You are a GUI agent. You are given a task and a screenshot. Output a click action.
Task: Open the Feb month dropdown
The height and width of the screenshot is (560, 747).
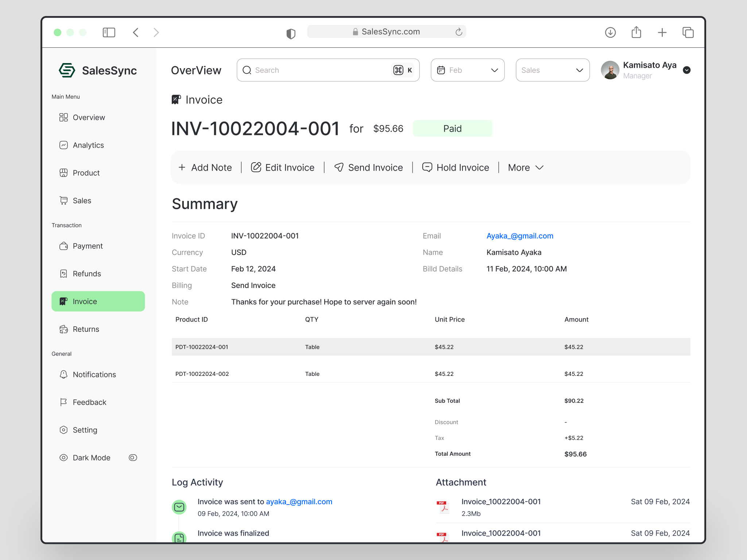tap(468, 70)
